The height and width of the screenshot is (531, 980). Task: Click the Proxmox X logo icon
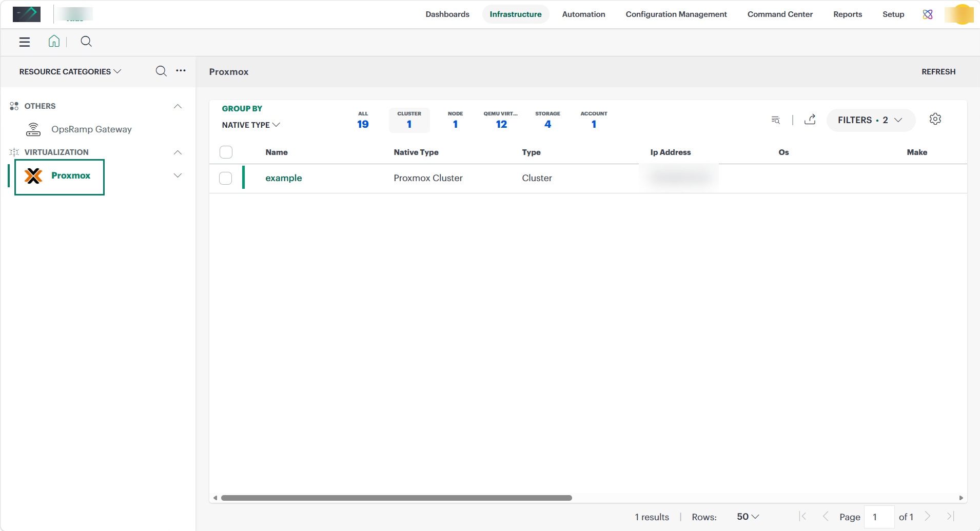33,176
